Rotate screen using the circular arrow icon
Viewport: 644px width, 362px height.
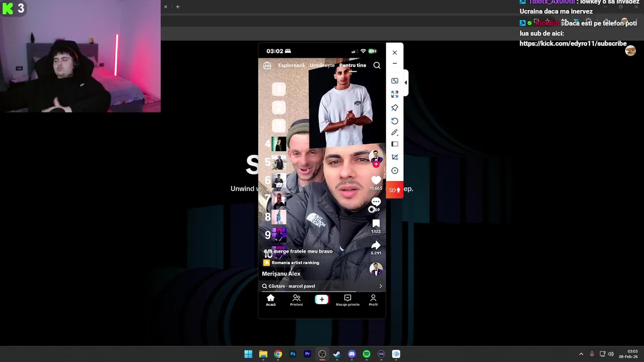(394, 121)
